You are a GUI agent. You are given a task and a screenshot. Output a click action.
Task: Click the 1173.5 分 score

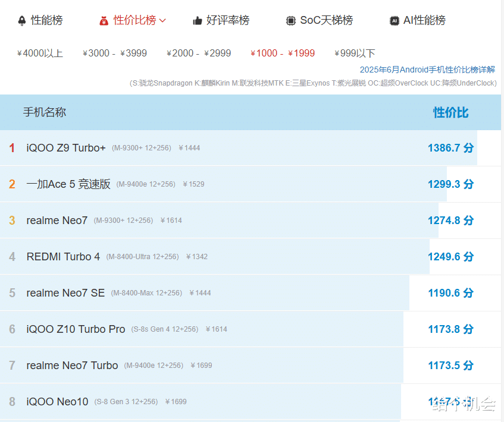tap(450, 366)
